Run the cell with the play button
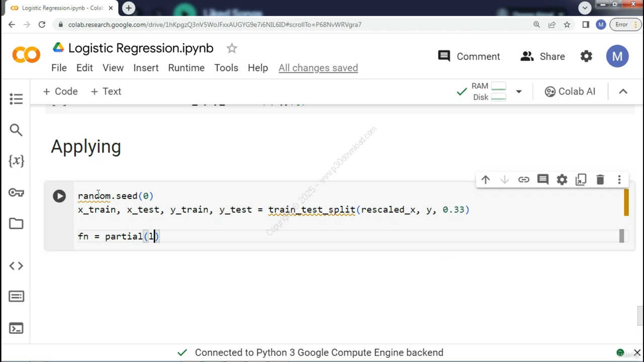This screenshot has height=362, width=644. pyautogui.click(x=59, y=196)
